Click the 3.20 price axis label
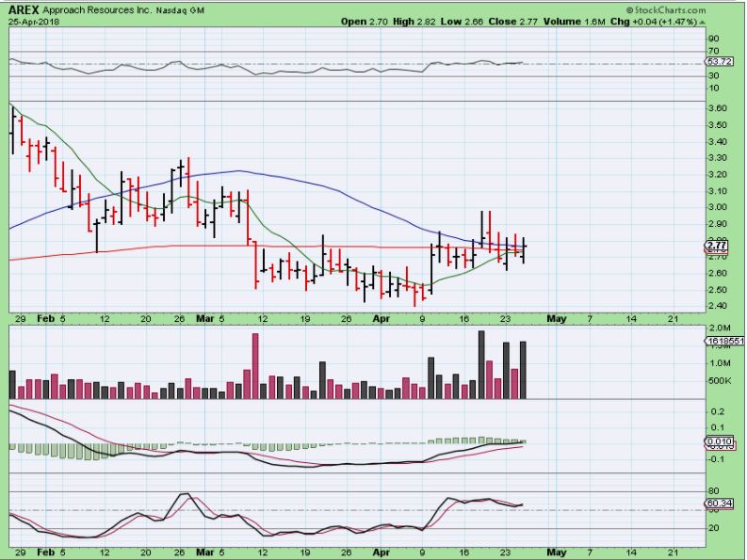The image size is (747, 560). point(718,174)
